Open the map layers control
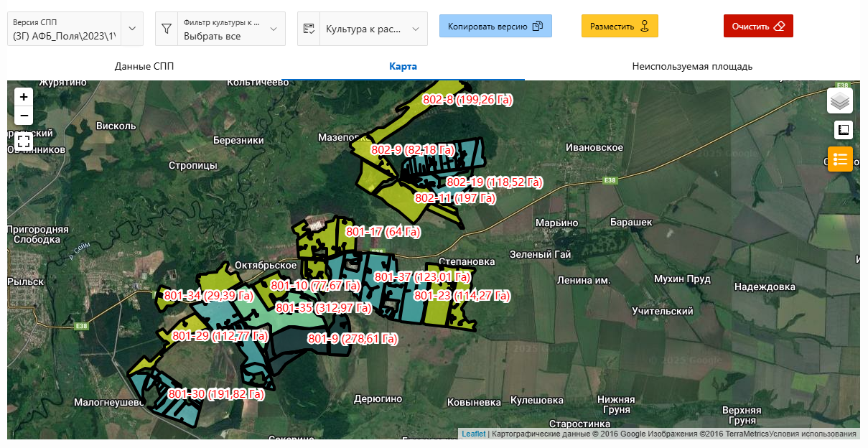The image size is (868, 448). click(x=839, y=101)
